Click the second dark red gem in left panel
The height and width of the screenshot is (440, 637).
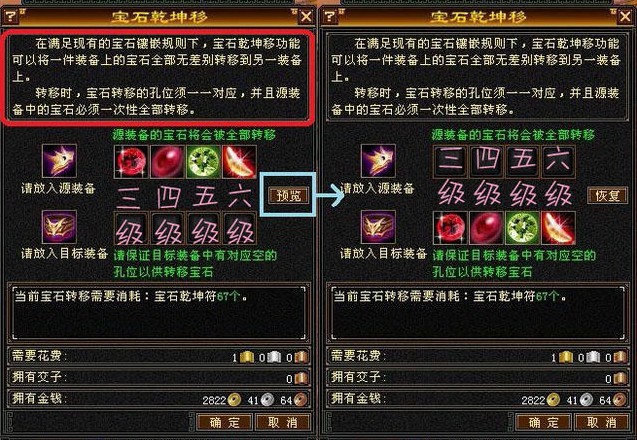(x=167, y=162)
